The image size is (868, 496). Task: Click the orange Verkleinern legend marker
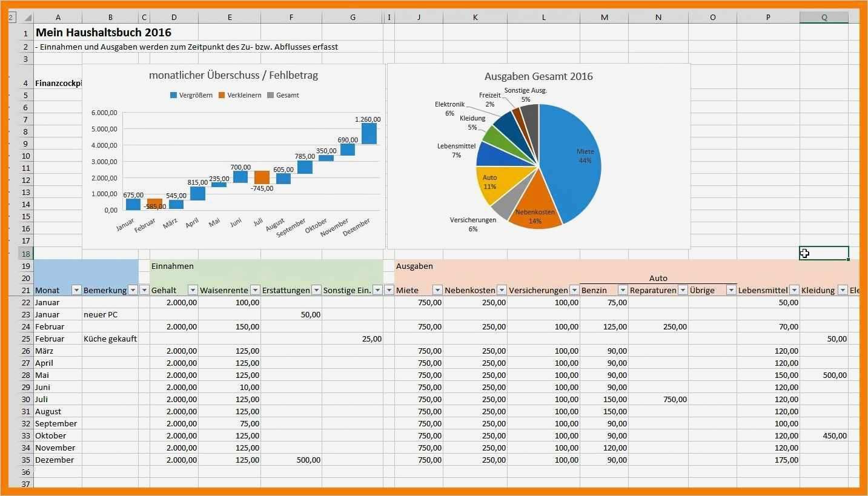(222, 95)
